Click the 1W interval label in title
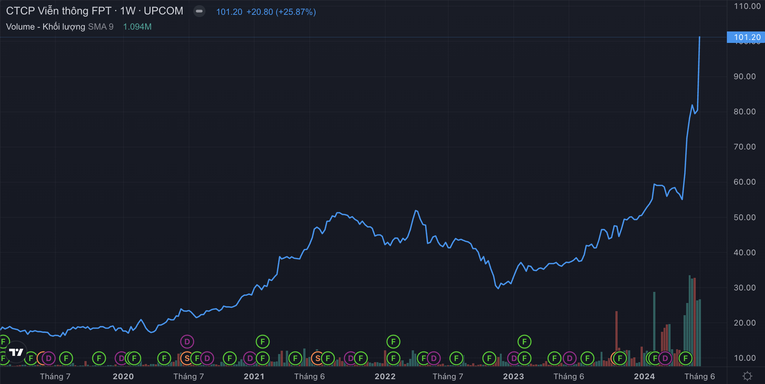This screenshot has width=765, height=384. pos(128,11)
